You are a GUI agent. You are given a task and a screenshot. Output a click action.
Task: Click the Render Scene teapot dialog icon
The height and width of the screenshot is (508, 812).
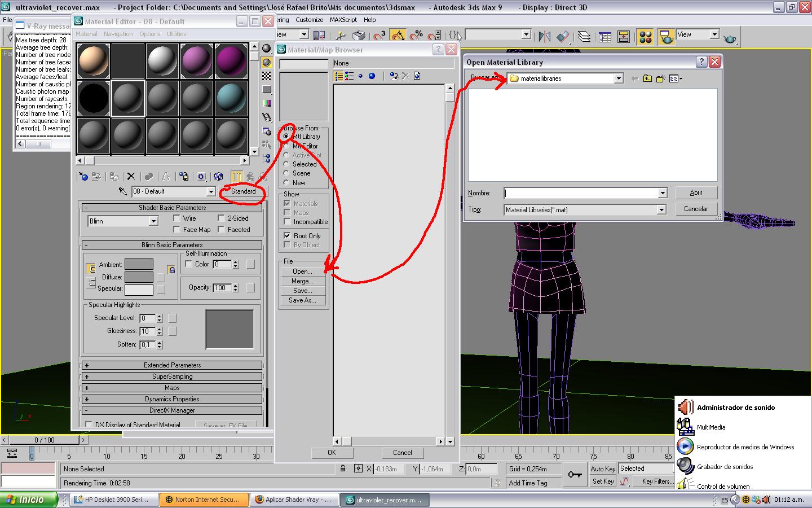(x=667, y=37)
